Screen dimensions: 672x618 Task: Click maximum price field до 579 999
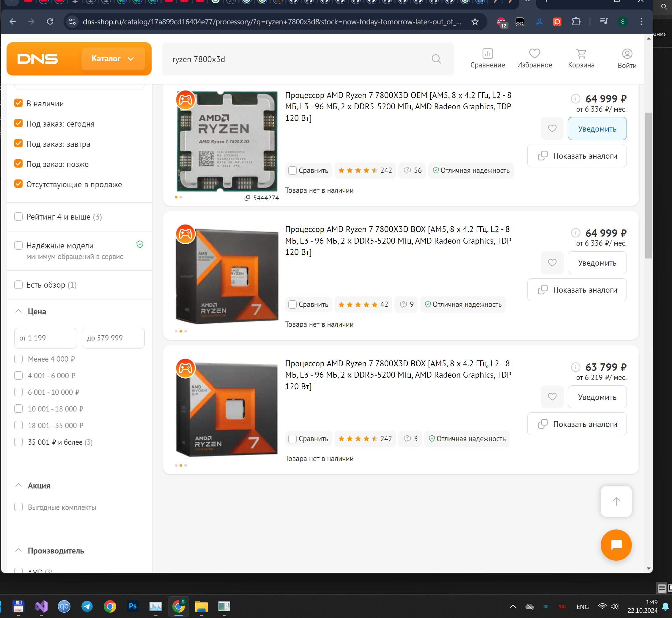[x=113, y=338]
